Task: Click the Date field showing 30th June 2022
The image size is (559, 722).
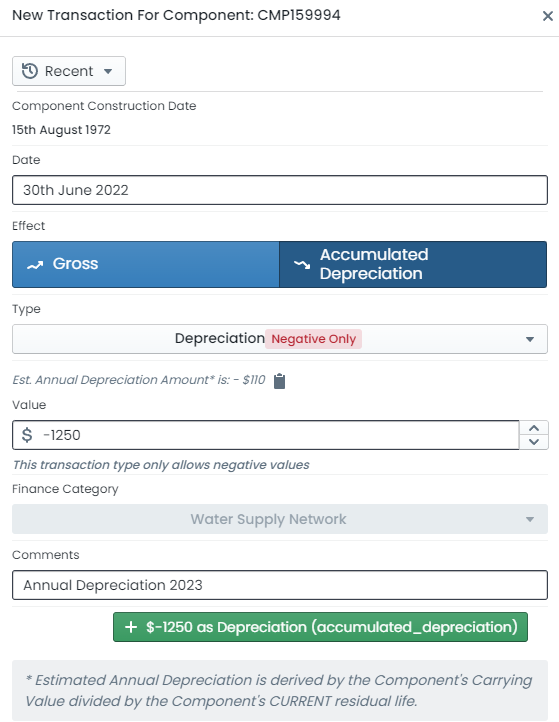Action: point(280,190)
